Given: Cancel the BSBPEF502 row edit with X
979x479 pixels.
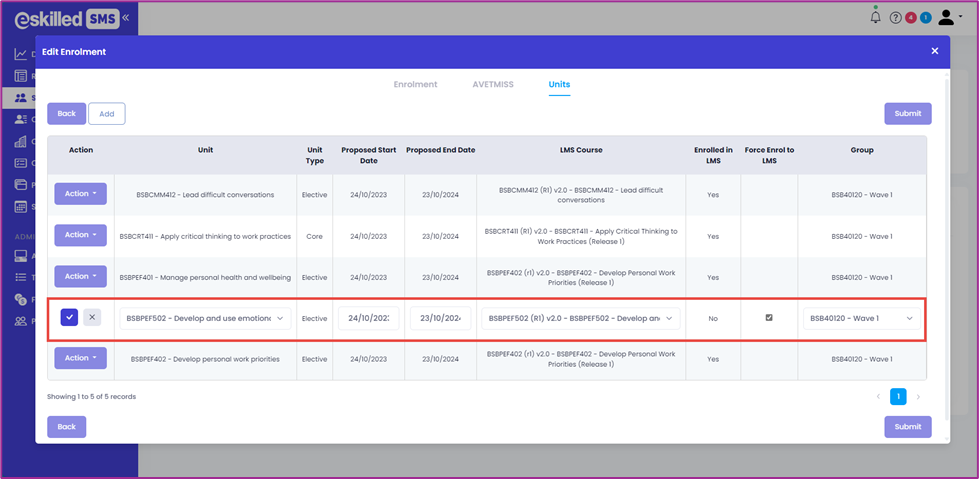Looking at the screenshot, I should click(92, 317).
